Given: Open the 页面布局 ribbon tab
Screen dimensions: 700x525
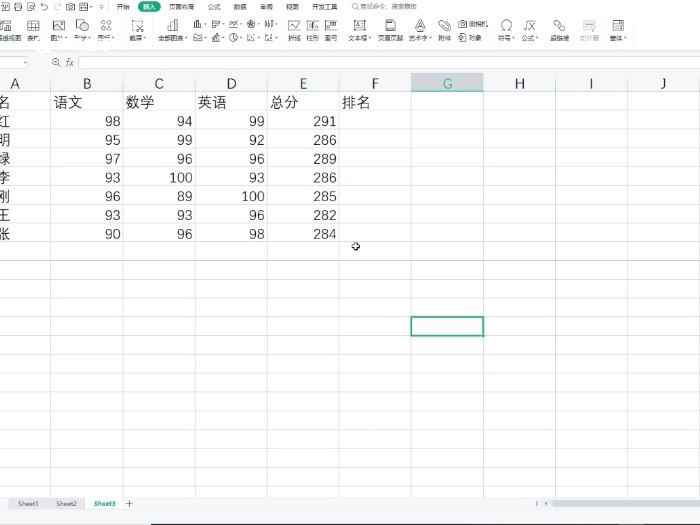Looking at the screenshot, I should click(182, 7).
